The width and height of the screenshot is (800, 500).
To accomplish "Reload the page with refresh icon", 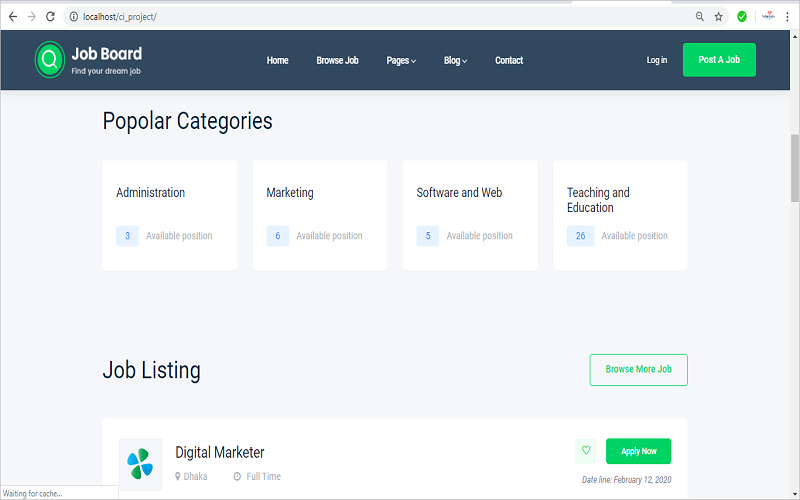I will pyautogui.click(x=50, y=17).
